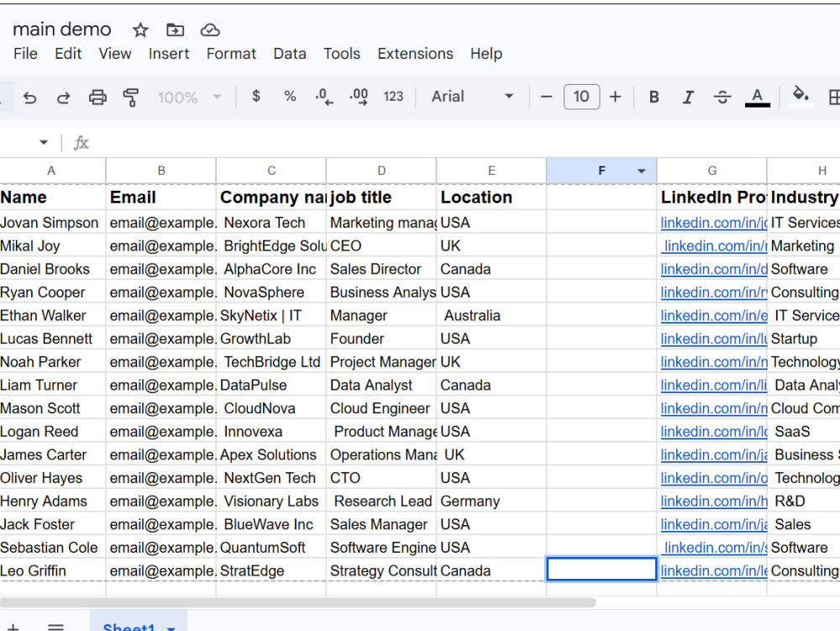Screen dimensions: 840x631
Task: Move document using folder icon
Action: (x=175, y=30)
